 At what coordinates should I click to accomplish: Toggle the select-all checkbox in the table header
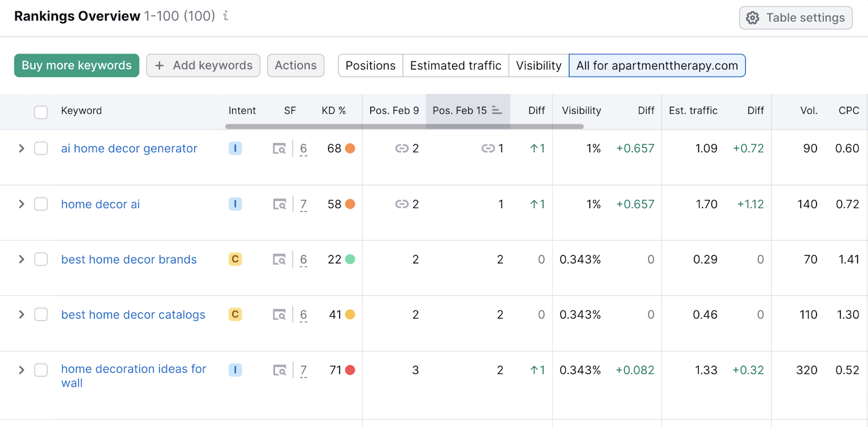41,112
